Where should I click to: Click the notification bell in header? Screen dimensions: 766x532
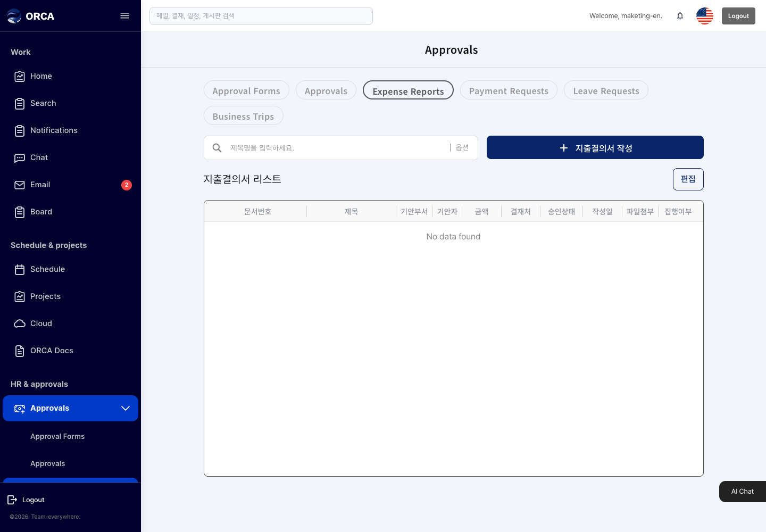[680, 16]
